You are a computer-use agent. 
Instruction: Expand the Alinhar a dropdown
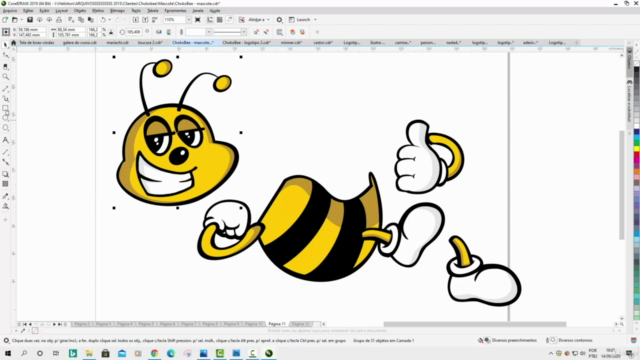tap(268, 20)
